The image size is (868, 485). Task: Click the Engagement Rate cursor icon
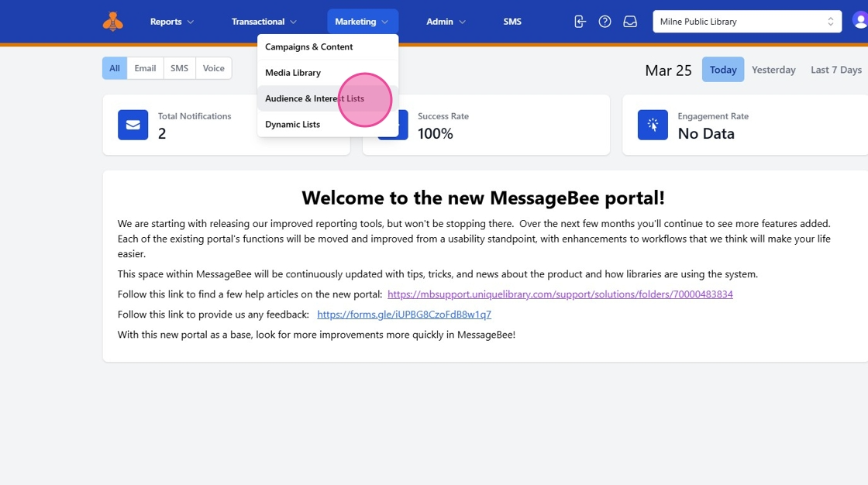653,126
